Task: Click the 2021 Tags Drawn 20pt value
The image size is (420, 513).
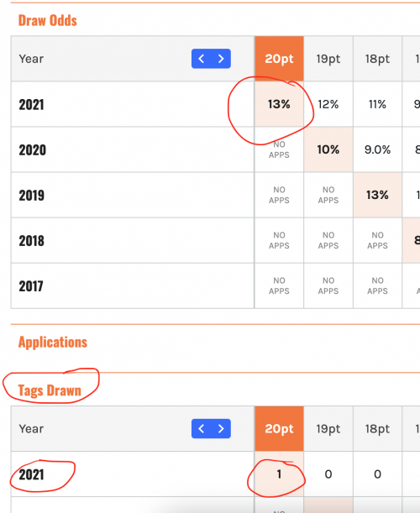Action: 279,474
